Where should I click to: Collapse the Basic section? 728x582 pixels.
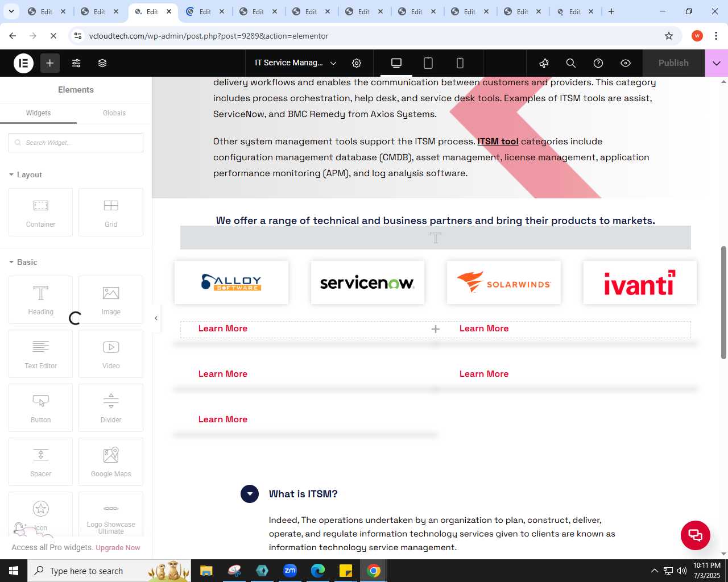[x=23, y=262]
